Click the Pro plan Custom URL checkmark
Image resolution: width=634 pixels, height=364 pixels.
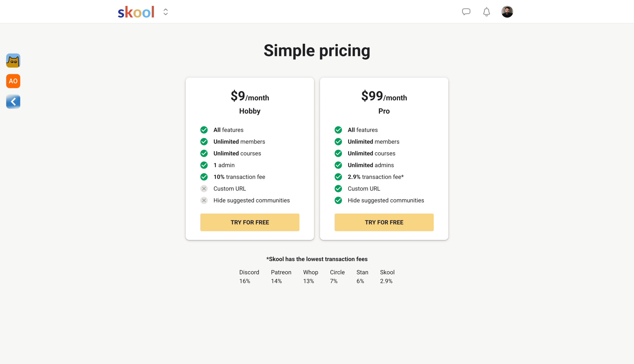coord(338,189)
